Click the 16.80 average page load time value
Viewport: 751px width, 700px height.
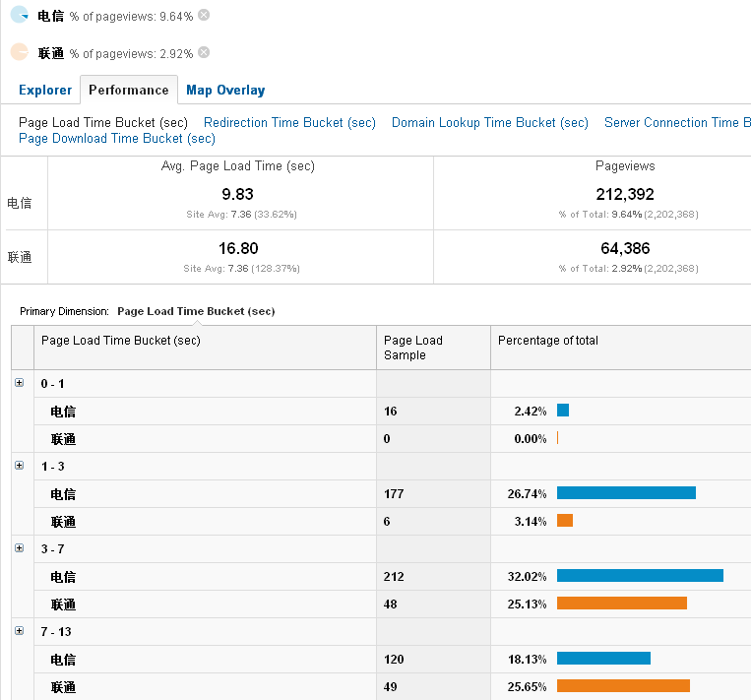(238, 248)
